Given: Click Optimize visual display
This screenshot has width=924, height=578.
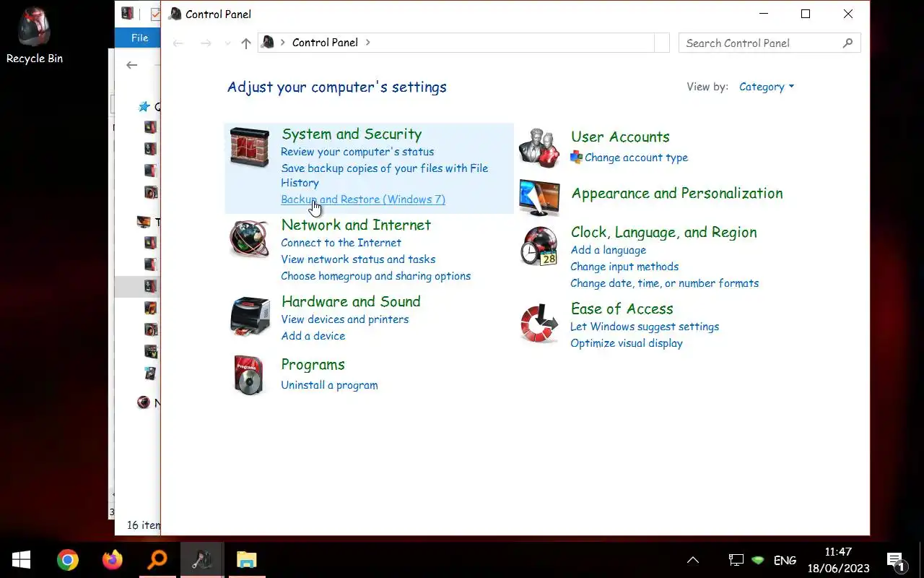Looking at the screenshot, I should (x=626, y=343).
